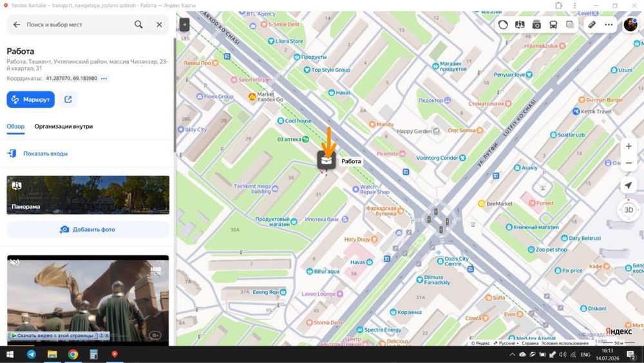Open File Explorer from the taskbar
644x363 pixels.
click(52, 355)
